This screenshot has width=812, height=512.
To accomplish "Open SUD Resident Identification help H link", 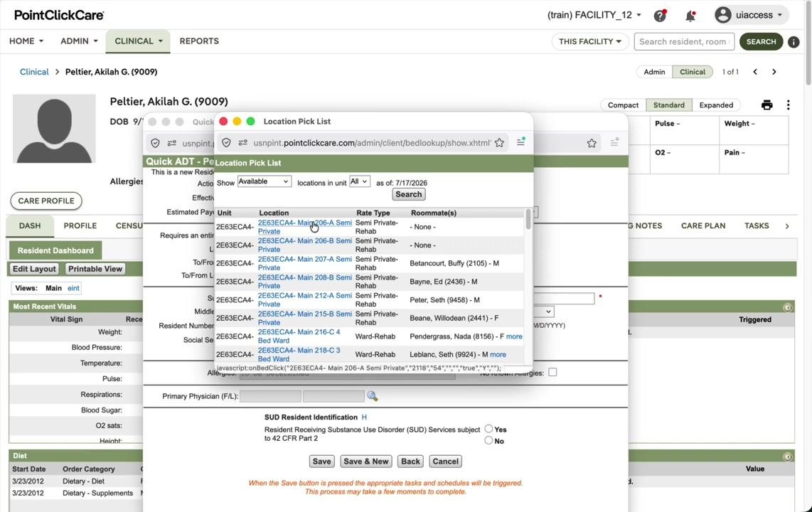I will pos(364,417).
